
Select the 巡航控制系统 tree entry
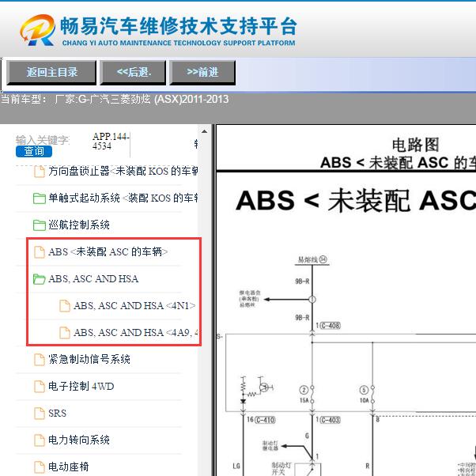(x=79, y=225)
